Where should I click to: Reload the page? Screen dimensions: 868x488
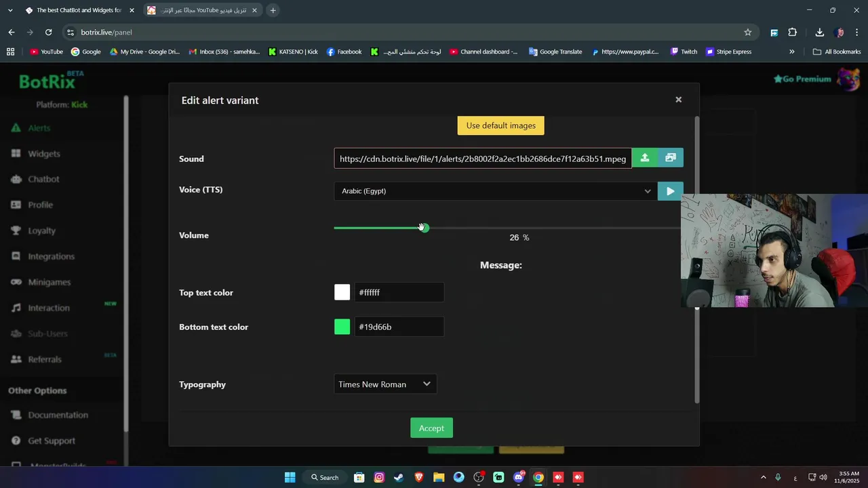click(48, 32)
